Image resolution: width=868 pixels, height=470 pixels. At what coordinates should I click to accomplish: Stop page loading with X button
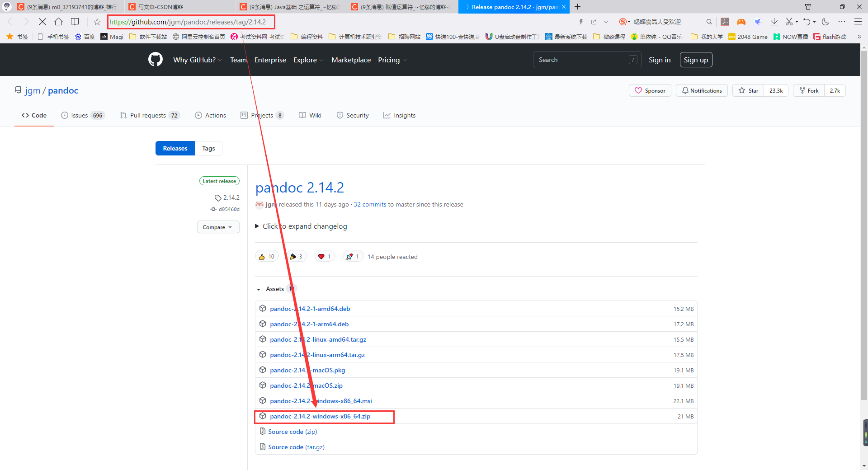pyautogui.click(x=42, y=22)
